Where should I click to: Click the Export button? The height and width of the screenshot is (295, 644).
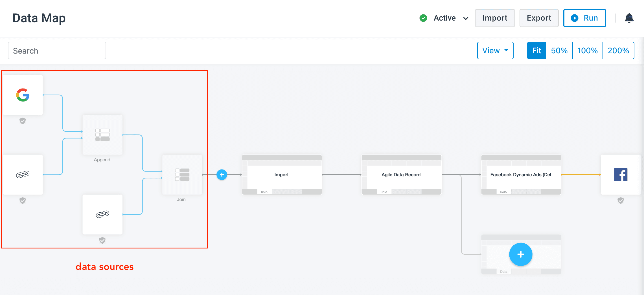pyautogui.click(x=539, y=18)
